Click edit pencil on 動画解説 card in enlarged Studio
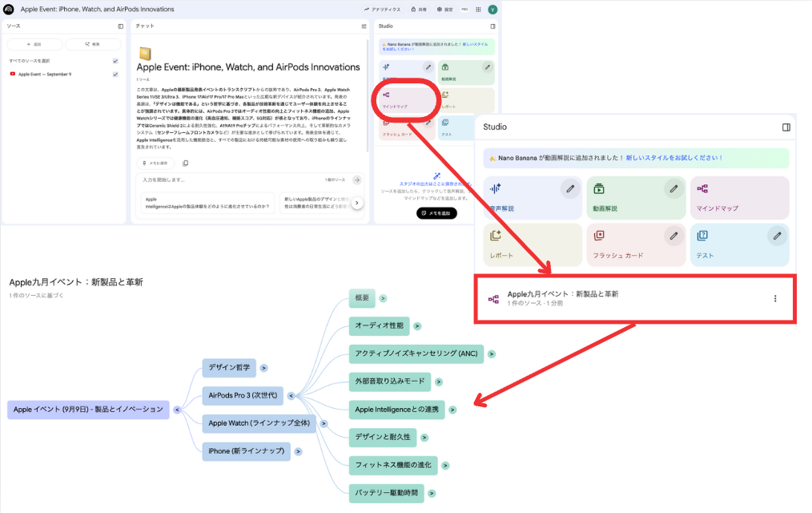Viewport: 812px width, 513px height. tap(674, 189)
